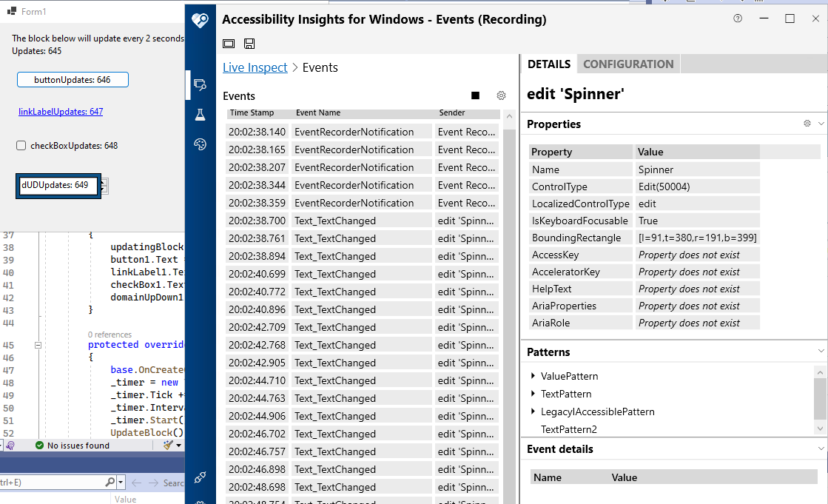Image resolution: width=828 pixels, height=504 pixels.
Task: Click the connection wrench icon at sidebar bottom
Action: coord(199,477)
